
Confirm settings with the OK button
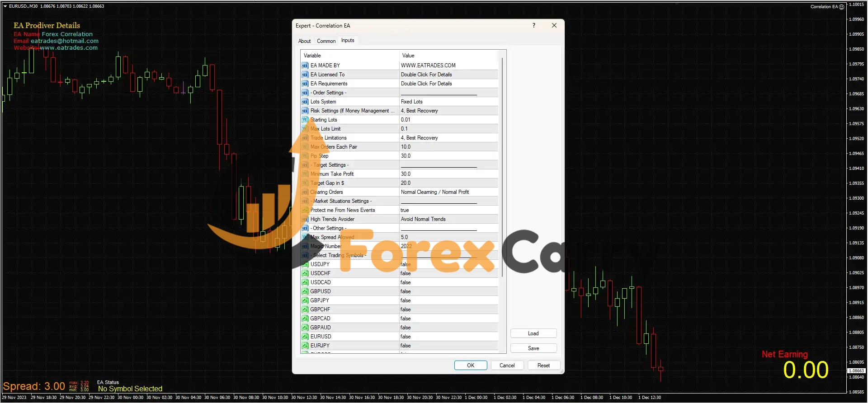pyautogui.click(x=471, y=366)
